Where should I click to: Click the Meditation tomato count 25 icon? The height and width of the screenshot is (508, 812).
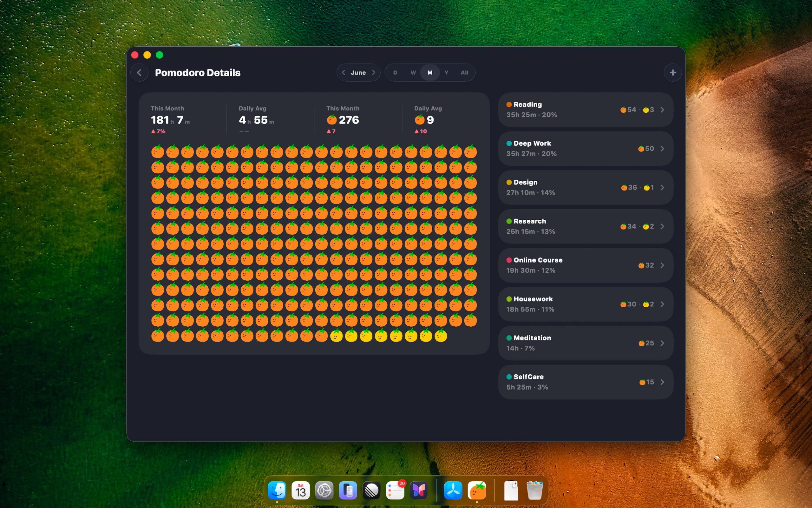[641, 343]
